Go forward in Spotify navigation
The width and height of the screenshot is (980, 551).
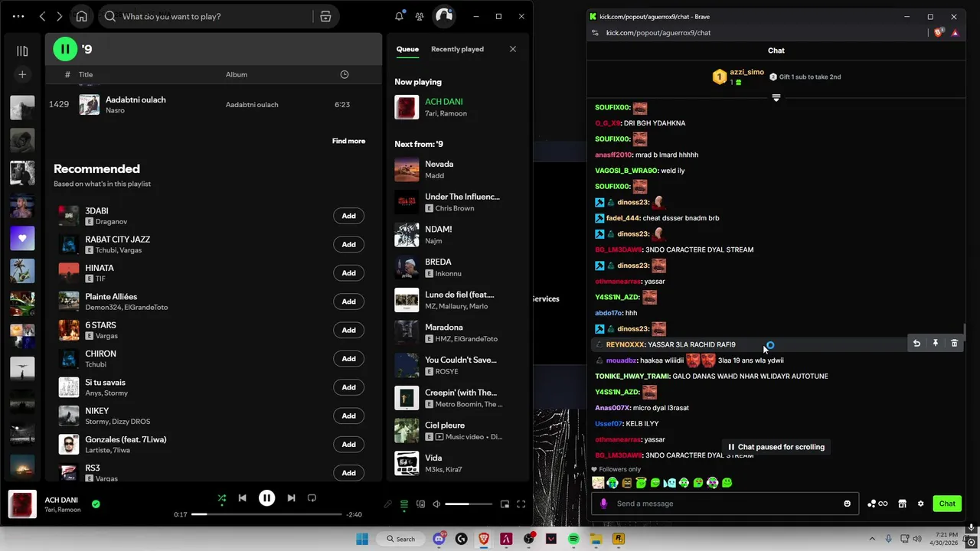tap(61, 16)
